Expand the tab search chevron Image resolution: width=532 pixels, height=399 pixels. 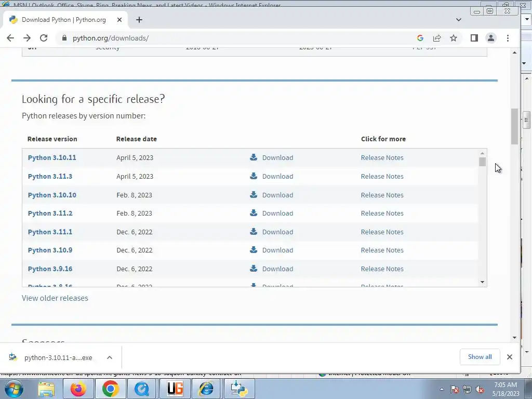point(459,20)
